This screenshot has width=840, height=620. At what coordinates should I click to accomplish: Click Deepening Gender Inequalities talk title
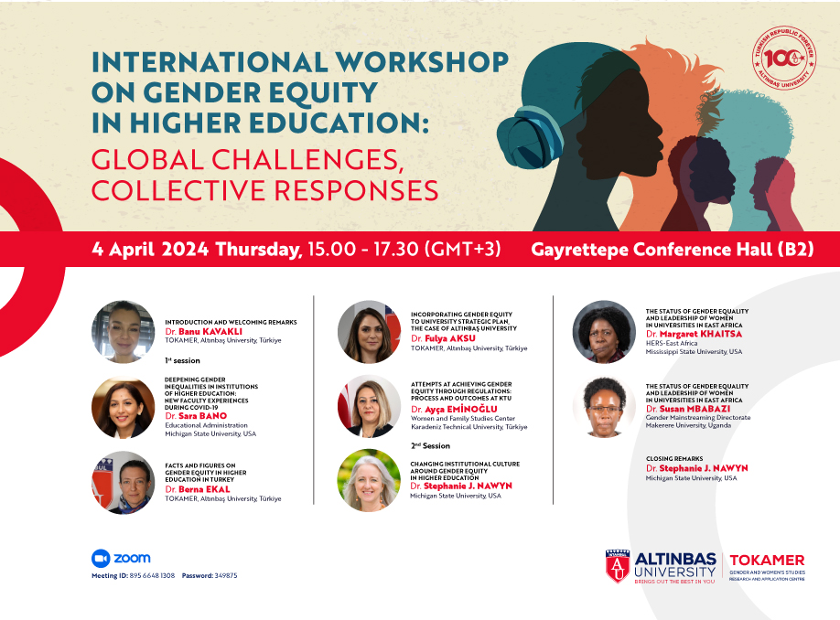click(x=211, y=393)
